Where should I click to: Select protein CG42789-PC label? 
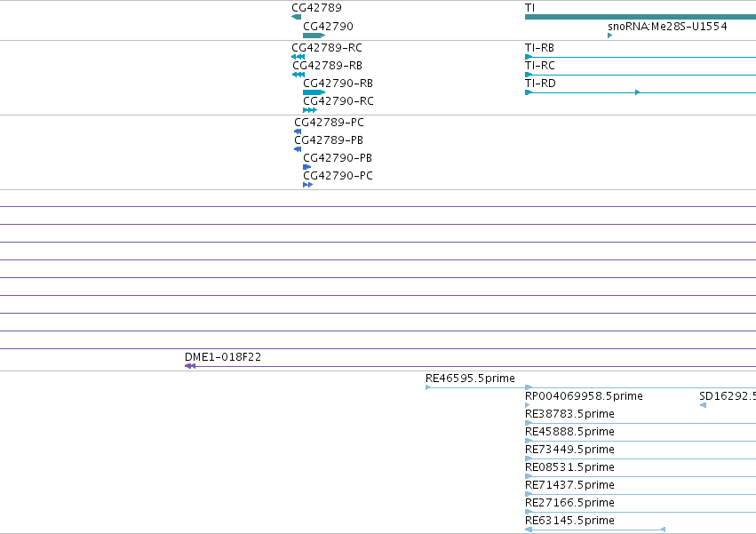coord(329,123)
